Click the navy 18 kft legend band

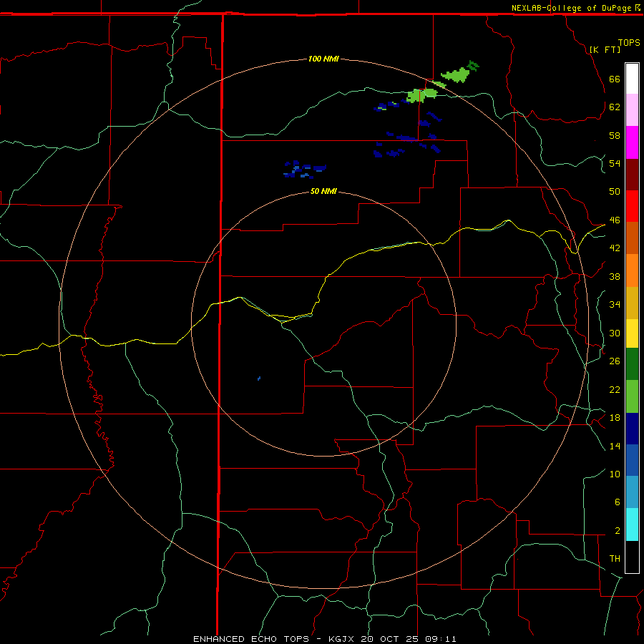coord(632,429)
